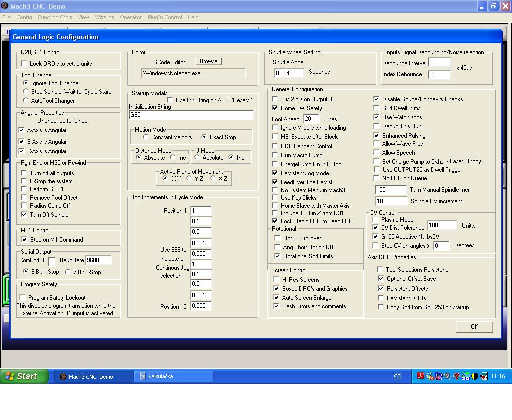
Task: Switch to Kalkulačka in the taskbar
Action: 173,376
